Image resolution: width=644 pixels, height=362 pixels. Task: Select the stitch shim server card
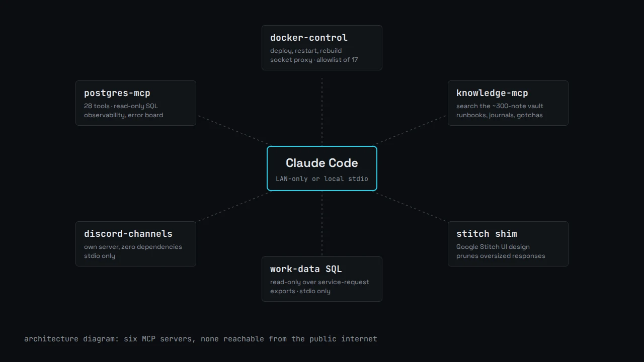point(508,244)
